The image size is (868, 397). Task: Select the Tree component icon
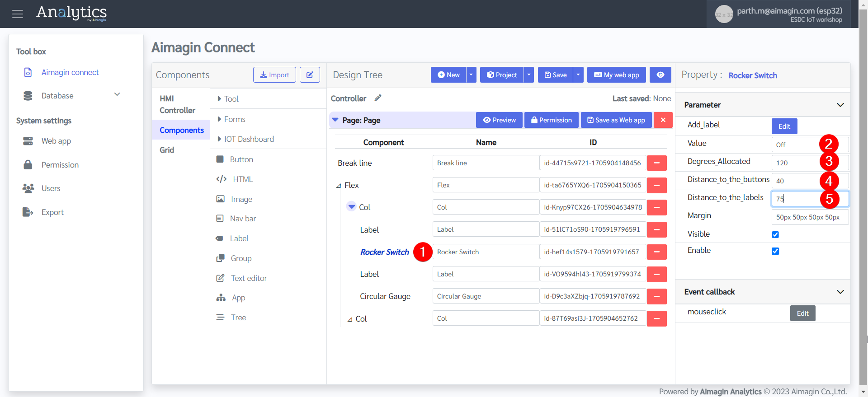click(x=221, y=318)
